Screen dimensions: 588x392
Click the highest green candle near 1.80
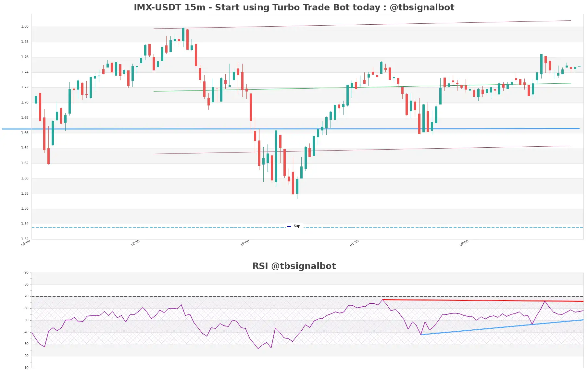click(183, 34)
